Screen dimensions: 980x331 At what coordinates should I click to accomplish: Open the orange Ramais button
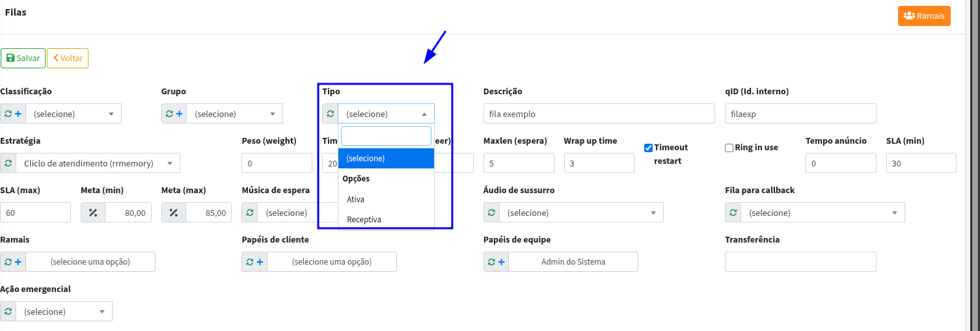[923, 16]
